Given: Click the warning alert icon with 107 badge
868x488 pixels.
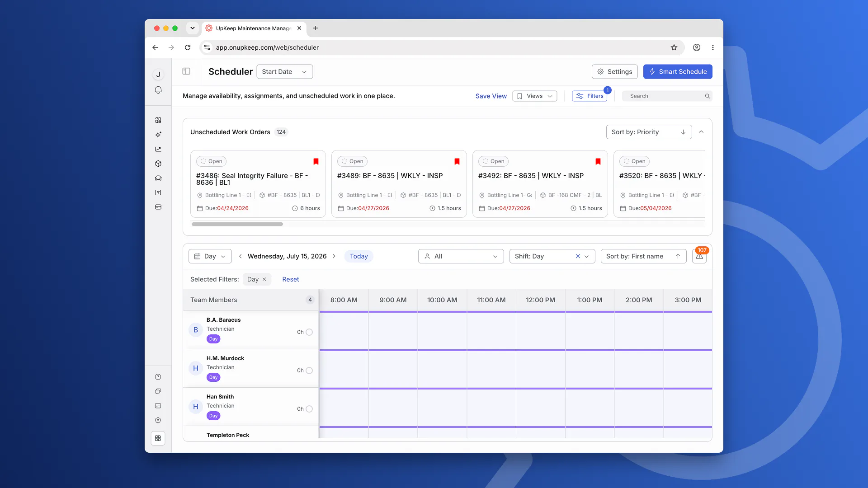Looking at the screenshot, I should click(699, 256).
